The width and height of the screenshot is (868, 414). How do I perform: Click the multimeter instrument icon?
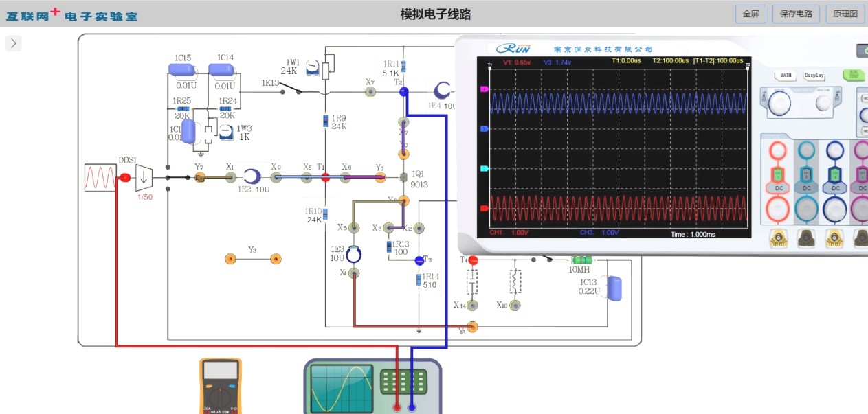pos(221,386)
